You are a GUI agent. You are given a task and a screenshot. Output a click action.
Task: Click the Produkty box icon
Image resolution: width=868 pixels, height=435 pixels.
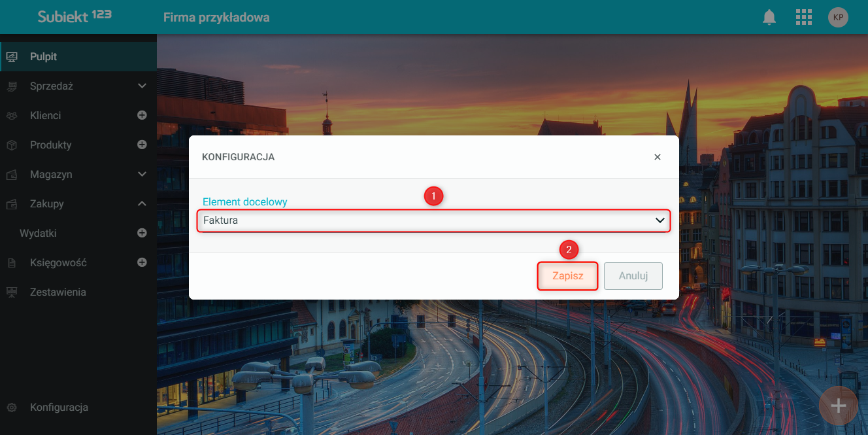12,145
